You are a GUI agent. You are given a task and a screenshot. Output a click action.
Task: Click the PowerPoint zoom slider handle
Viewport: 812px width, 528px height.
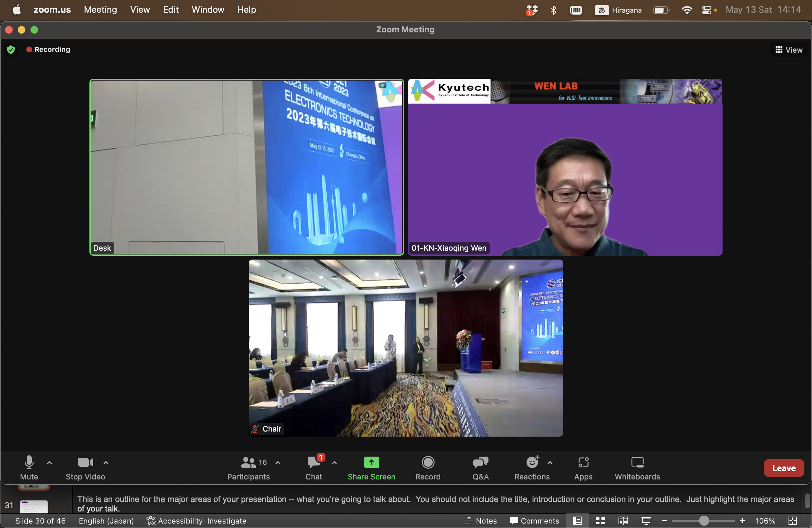pos(704,520)
